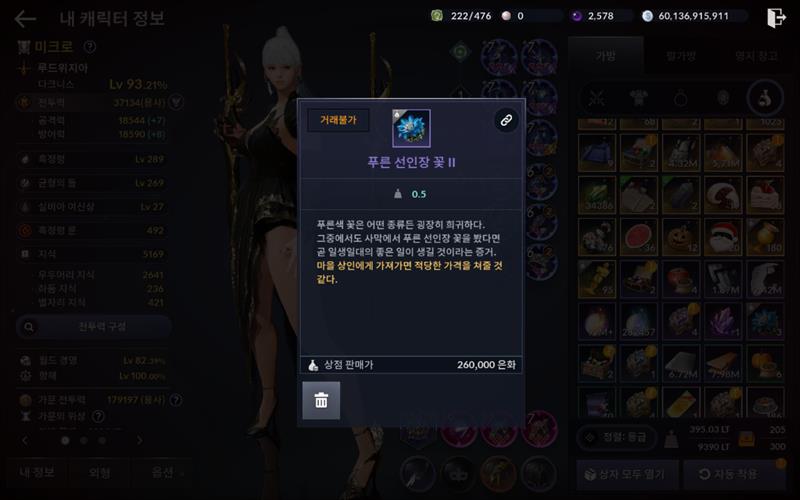This screenshot has width=800, height=500.
Task: Click the 상자 모두 열기 button
Action: tap(628, 474)
